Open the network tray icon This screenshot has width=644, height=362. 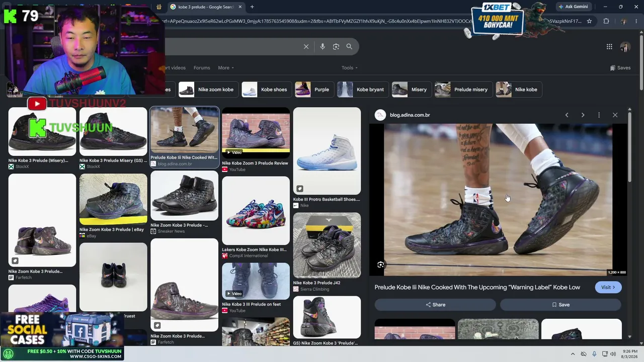(605, 354)
